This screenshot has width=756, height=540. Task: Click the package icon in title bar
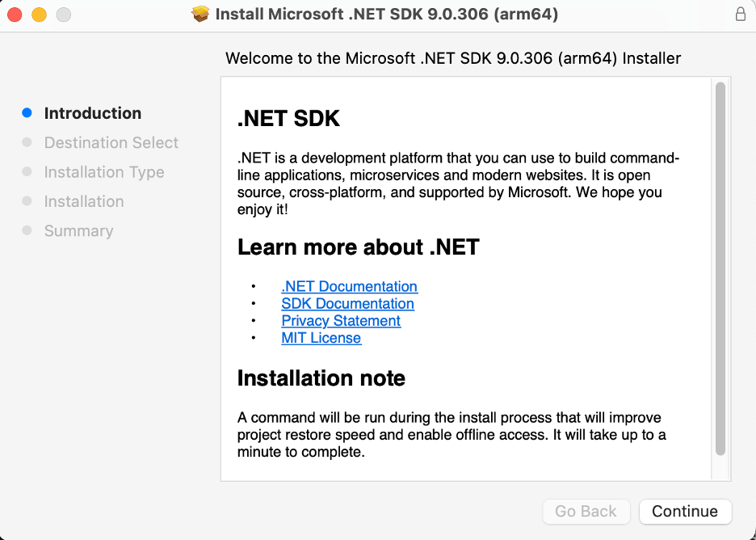[x=201, y=14]
